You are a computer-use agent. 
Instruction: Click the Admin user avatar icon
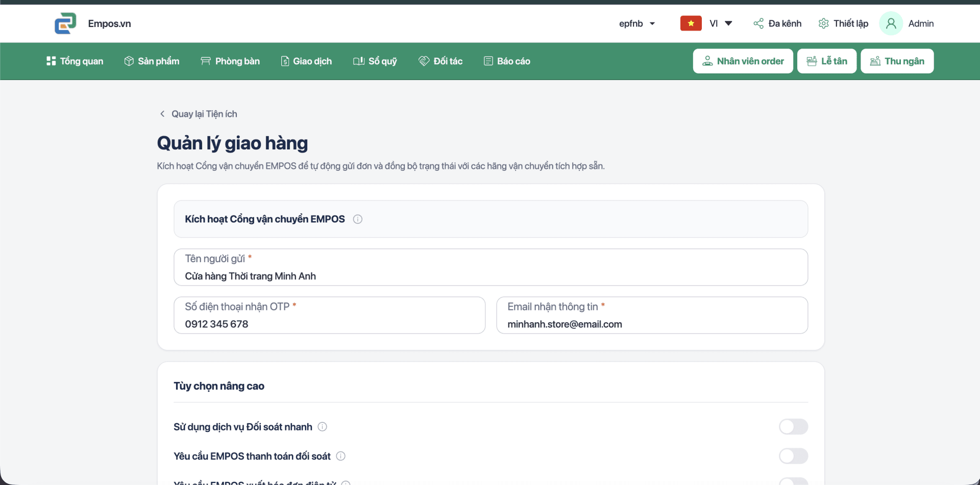[x=891, y=23]
